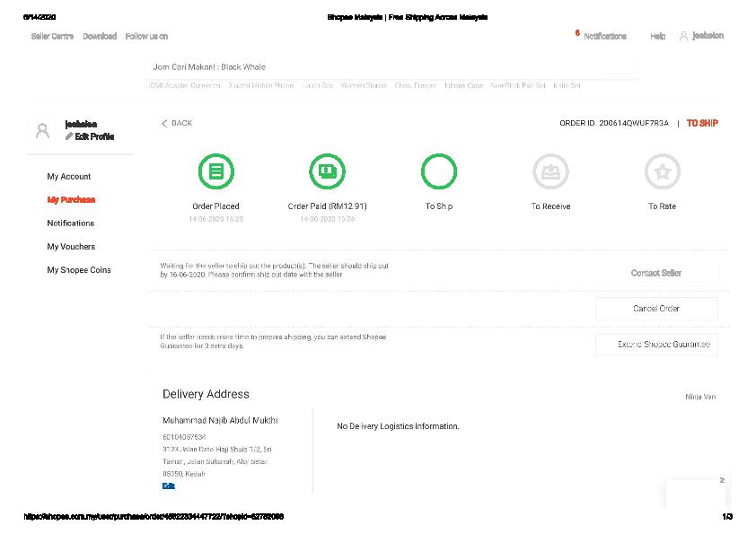The width and height of the screenshot is (756, 534).
Task: Click the sidebar username text
Action: [x=81, y=125]
